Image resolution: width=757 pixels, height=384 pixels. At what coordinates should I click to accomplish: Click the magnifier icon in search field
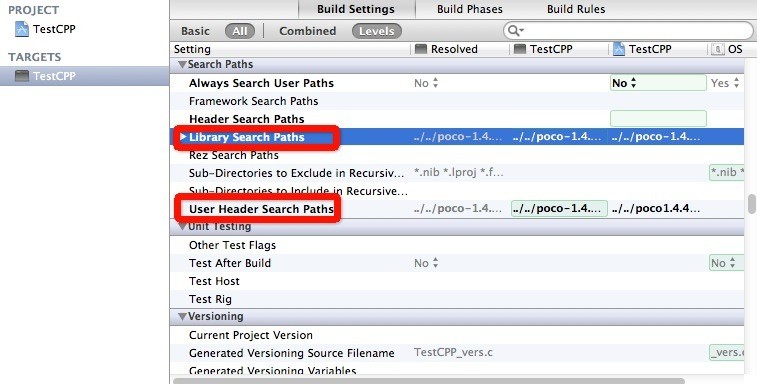click(515, 31)
